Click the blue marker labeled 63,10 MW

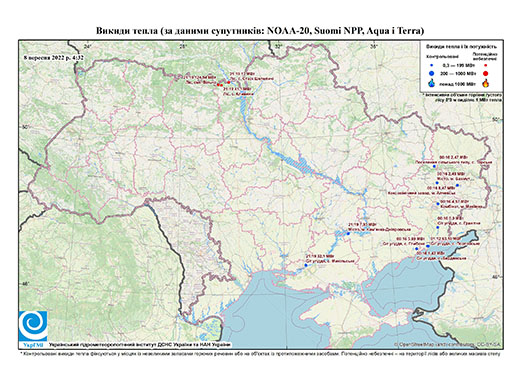pyautogui.click(x=428, y=246)
